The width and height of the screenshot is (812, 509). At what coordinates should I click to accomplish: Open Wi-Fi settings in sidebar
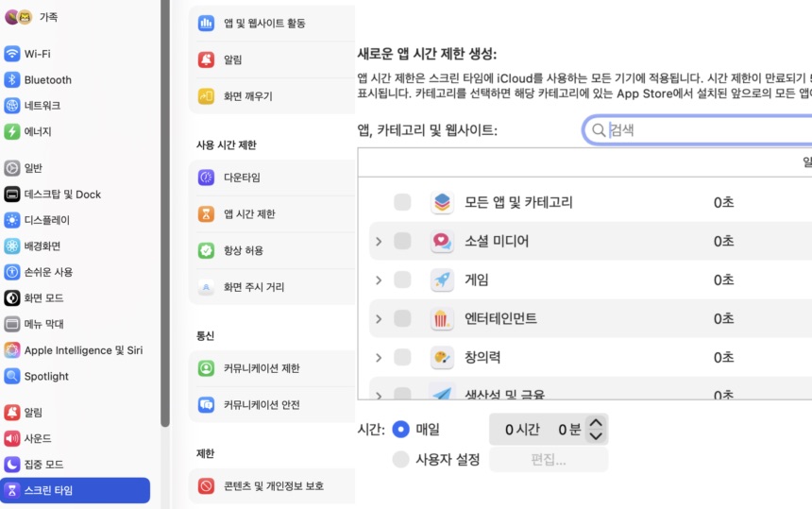tap(27, 54)
